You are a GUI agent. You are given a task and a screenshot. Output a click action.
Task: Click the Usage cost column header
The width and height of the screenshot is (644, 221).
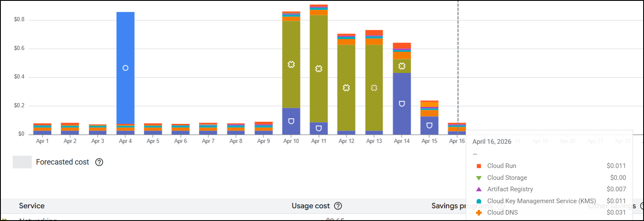click(310, 206)
